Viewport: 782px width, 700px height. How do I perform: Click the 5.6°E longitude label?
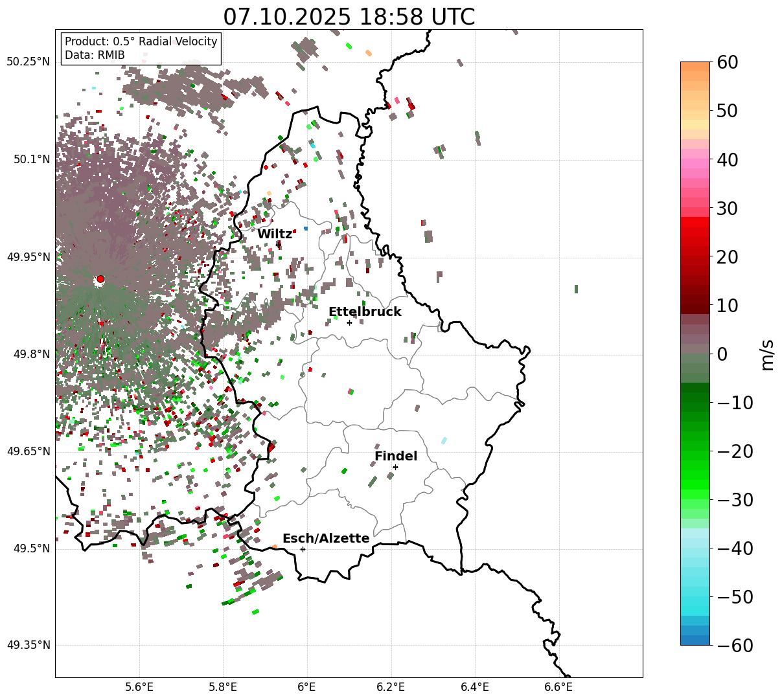pyautogui.click(x=139, y=688)
